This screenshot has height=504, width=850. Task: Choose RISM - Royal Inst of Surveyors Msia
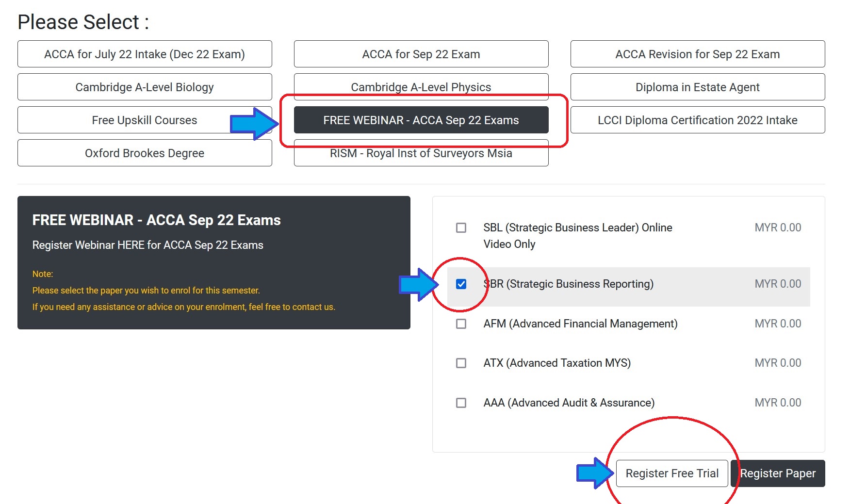point(421,153)
